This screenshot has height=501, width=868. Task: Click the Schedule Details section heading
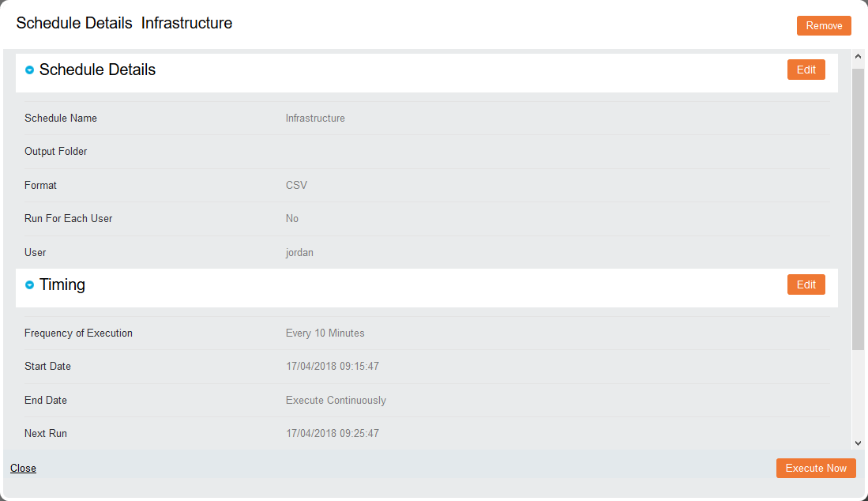[x=97, y=70]
